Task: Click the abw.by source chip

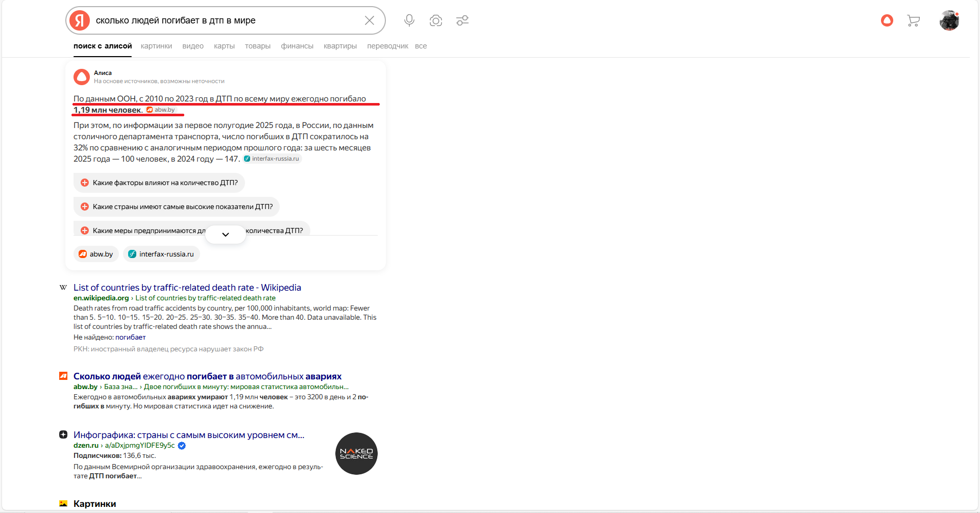Action: 96,254
